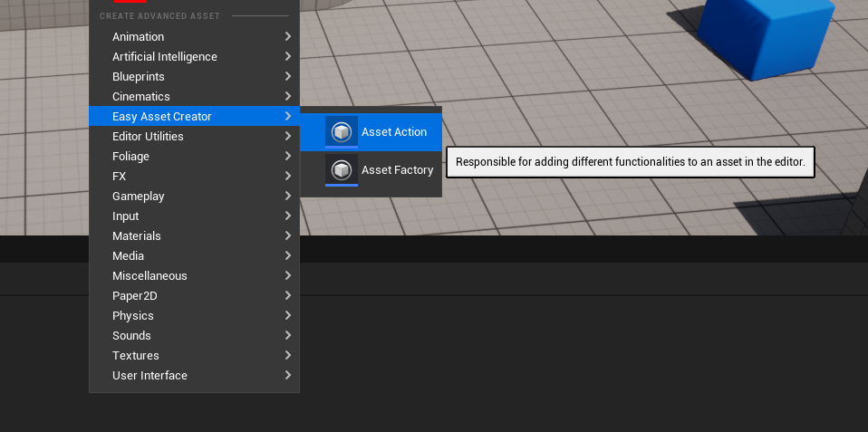868x432 pixels.
Task: Expand the chevron beside User Interface
Action: click(288, 375)
